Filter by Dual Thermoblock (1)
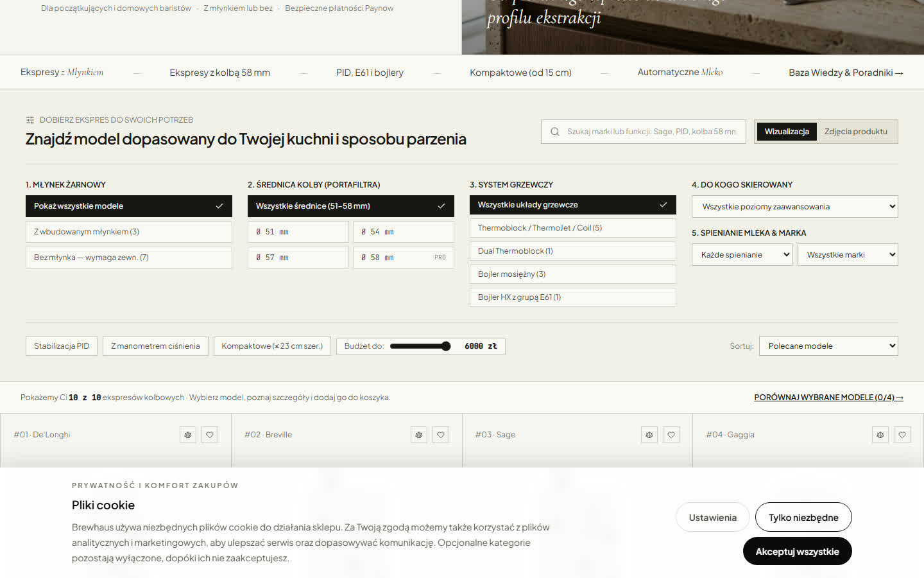This screenshot has width=924, height=578. pos(573,251)
